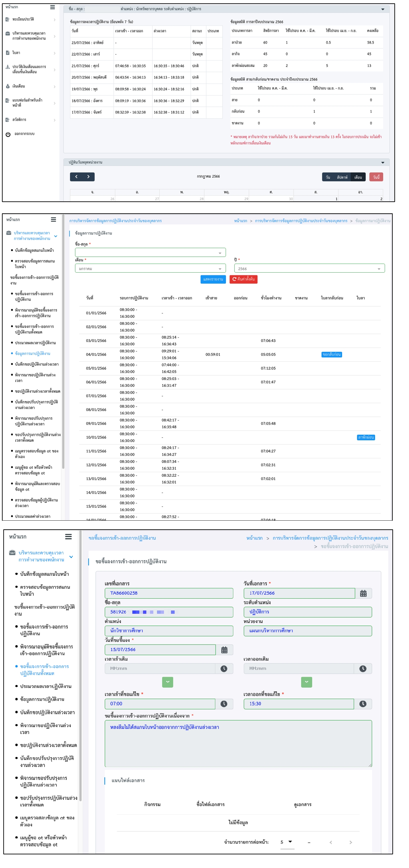Click green dropdown button under เวลาเข้าเดิม
The height and width of the screenshot is (868, 409).
tap(168, 682)
